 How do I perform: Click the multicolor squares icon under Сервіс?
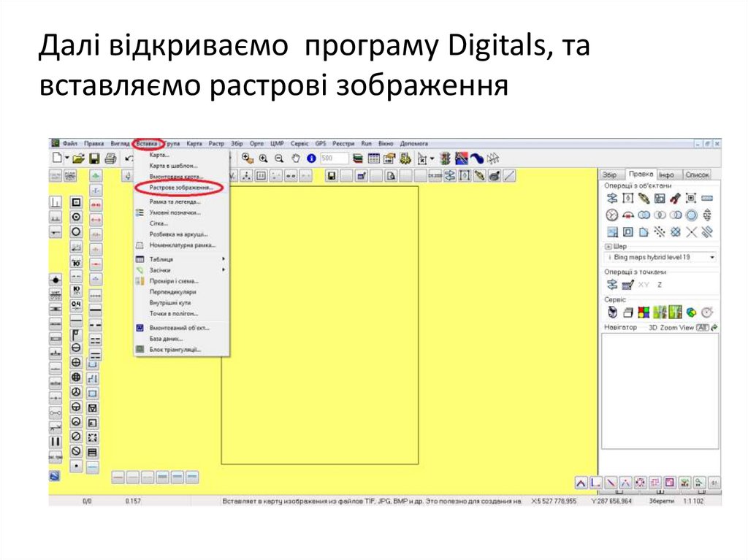(x=644, y=312)
